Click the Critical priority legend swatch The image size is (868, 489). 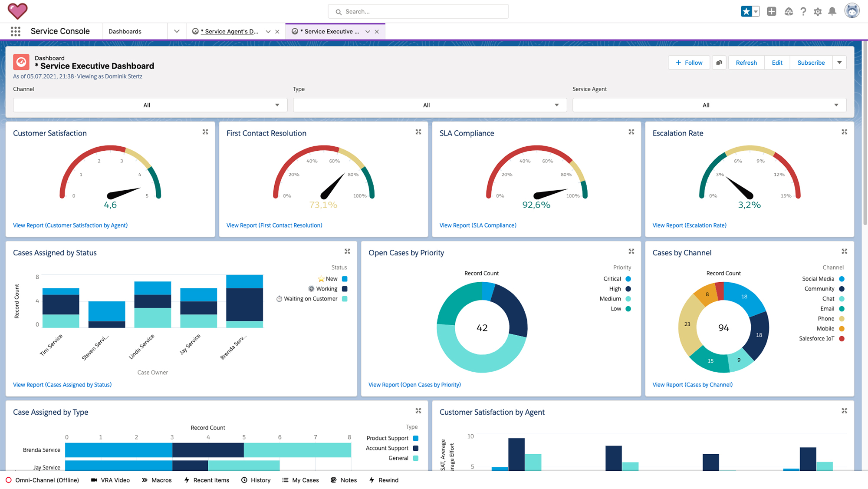[x=628, y=279]
